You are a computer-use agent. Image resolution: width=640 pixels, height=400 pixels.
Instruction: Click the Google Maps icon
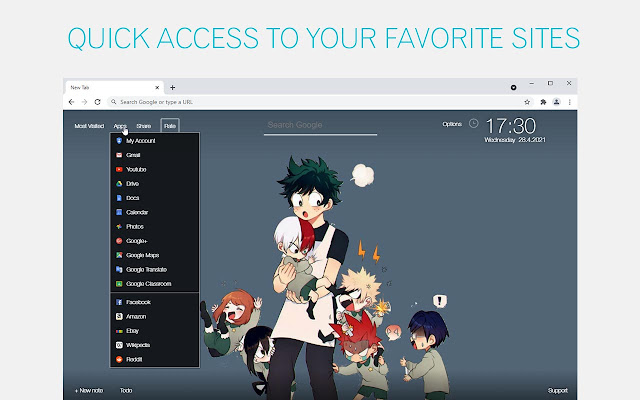(x=119, y=255)
